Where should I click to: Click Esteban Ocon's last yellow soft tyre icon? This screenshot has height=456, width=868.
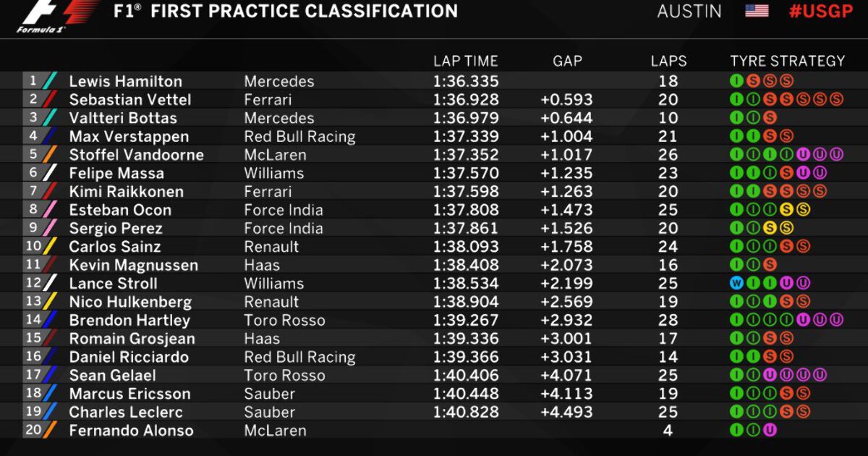(803, 210)
